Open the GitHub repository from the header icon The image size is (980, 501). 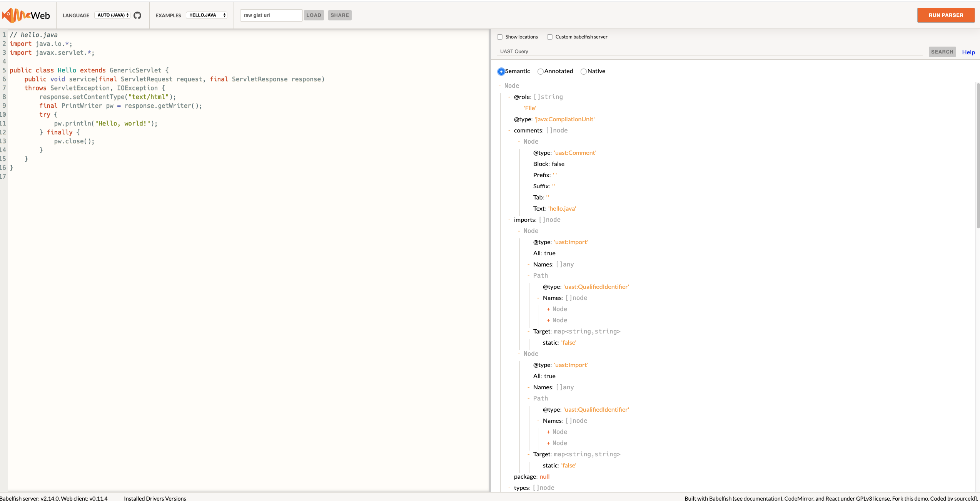point(137,15)
